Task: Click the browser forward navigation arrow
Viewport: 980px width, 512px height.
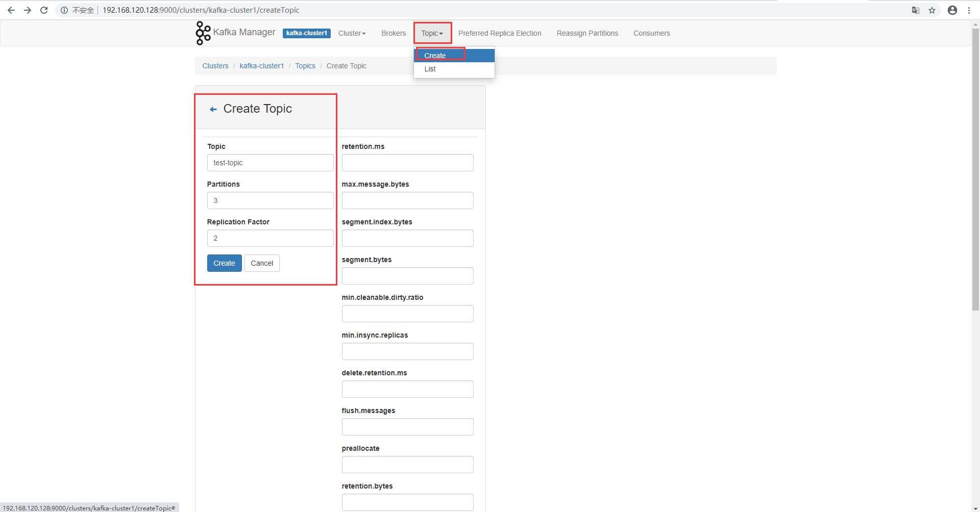Action: 28,10
